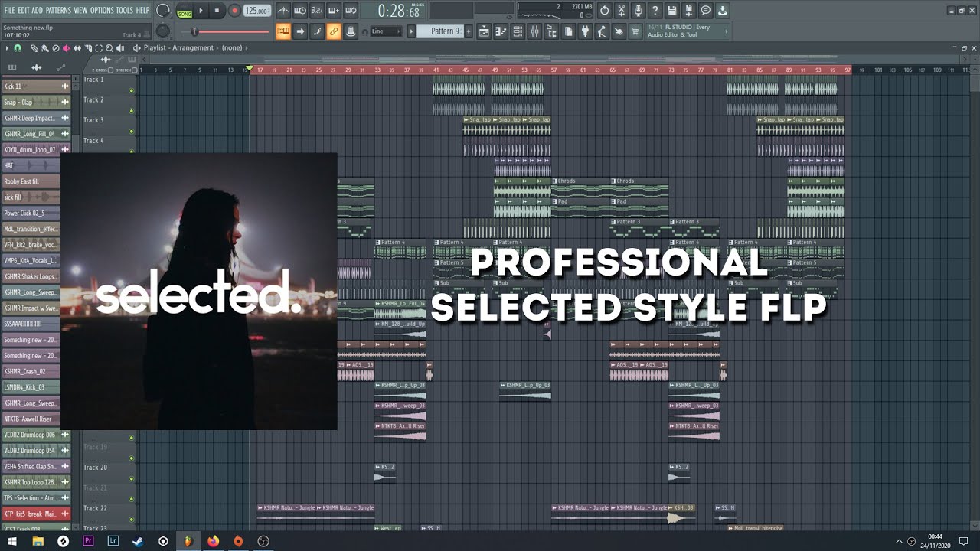Open the playlist options arrow menu
The height and width of the screenshot is (551, 980).
7,48
